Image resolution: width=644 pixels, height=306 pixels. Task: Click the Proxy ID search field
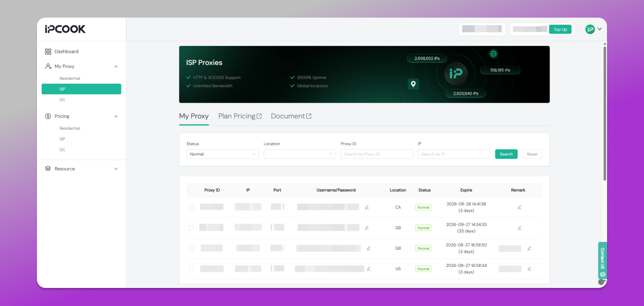(x=377, y=154)
